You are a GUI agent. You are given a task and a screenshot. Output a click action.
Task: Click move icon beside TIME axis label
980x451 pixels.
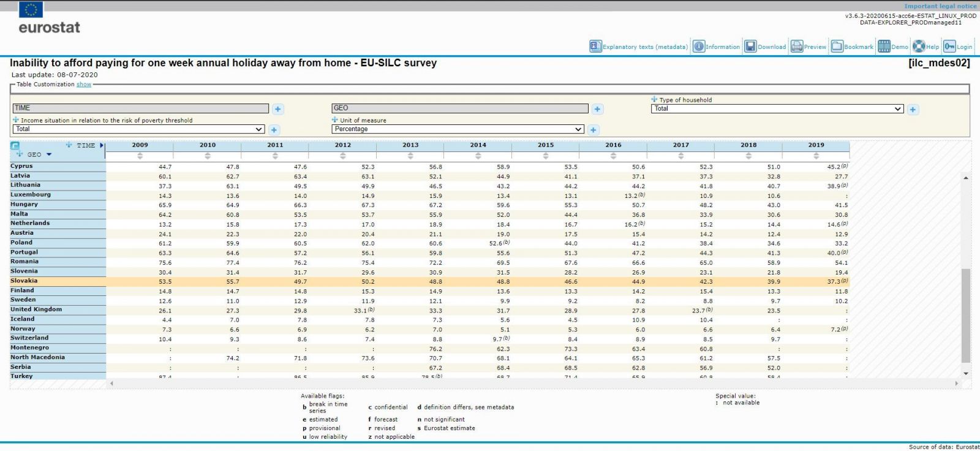pyautogui.click(x=69, y=145)
